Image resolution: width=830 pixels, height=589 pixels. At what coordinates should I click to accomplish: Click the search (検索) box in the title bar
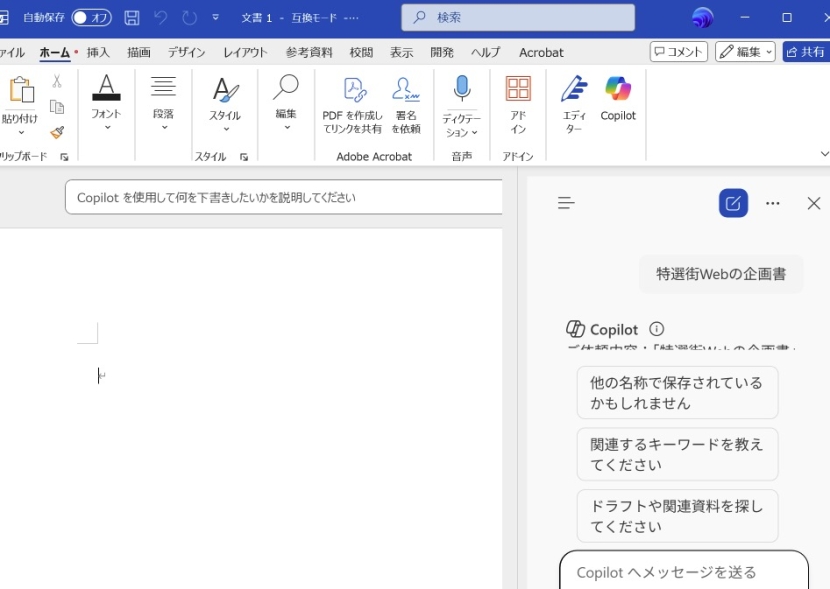tap(518, 18)
